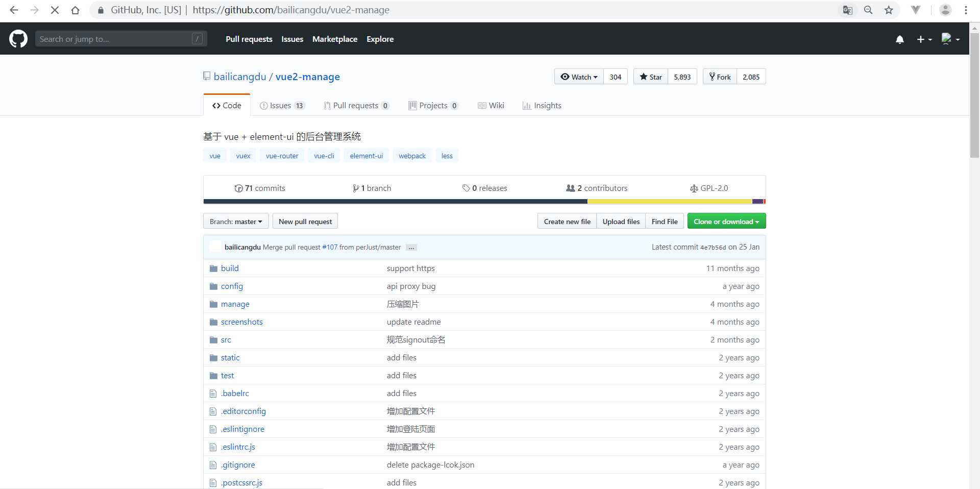
Task: Expand the commit message ellipsis
Action: (411, 248)
